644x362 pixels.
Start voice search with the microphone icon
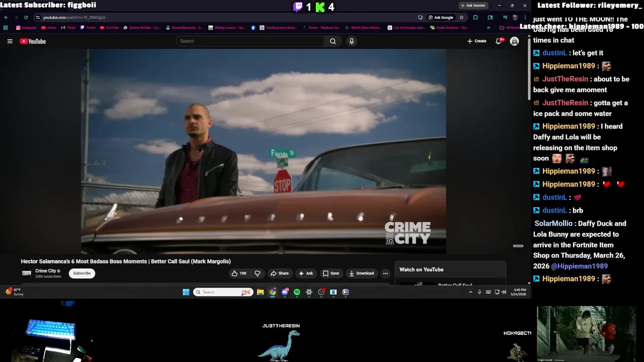point(352,41)
